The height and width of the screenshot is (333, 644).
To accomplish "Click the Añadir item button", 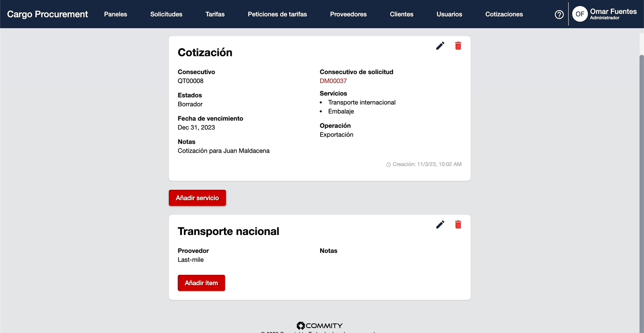I will (x=201, y=283).
